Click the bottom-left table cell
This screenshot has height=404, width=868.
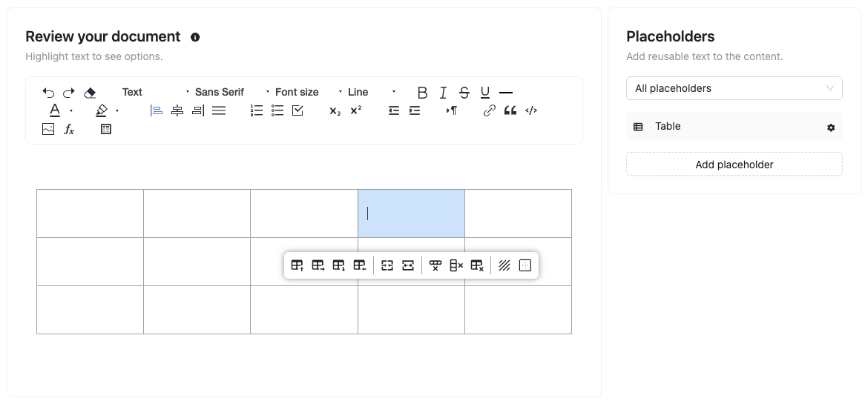(91, 310)
